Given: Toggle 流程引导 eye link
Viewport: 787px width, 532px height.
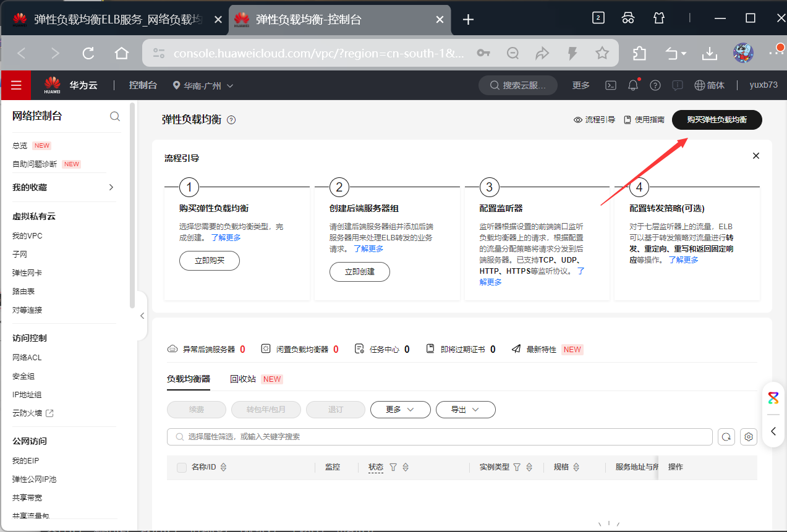Looking at the screenshot, I should (594, 120).
